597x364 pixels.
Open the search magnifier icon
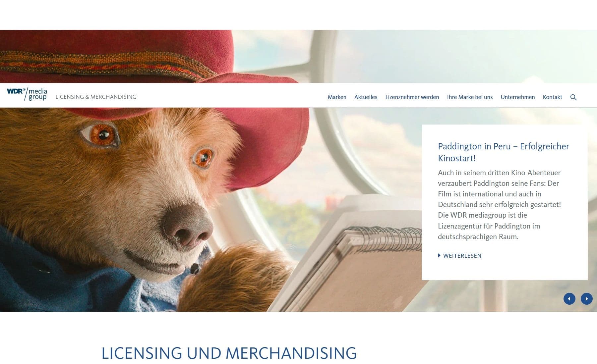pyautogui.click(x=573, y=97)
